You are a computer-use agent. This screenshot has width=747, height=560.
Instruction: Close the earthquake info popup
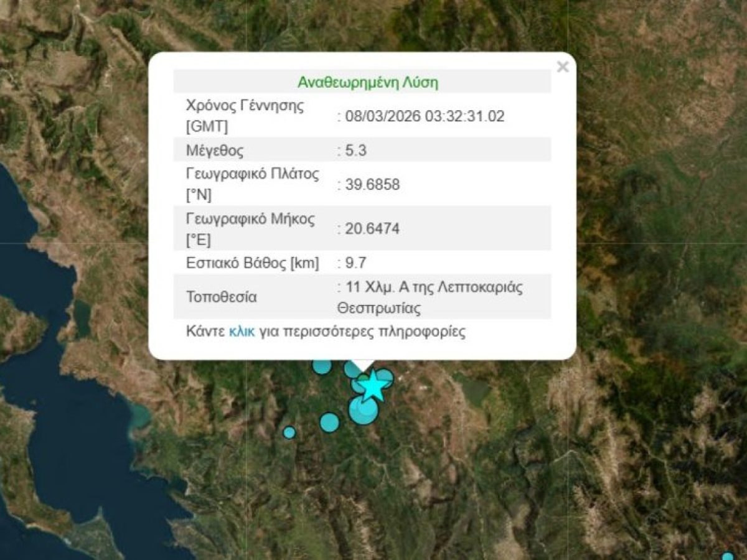[562, 67]
